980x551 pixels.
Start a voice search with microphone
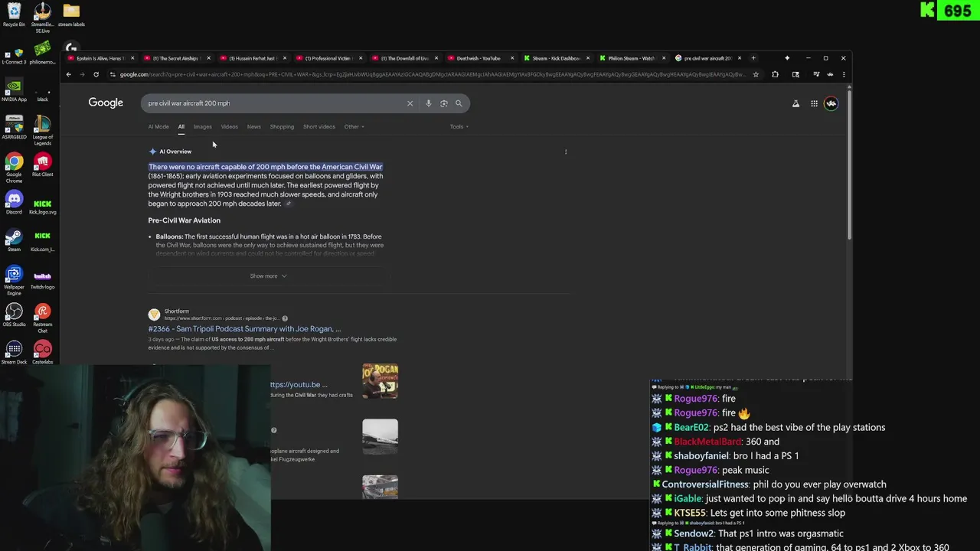[x=428, y=103]
